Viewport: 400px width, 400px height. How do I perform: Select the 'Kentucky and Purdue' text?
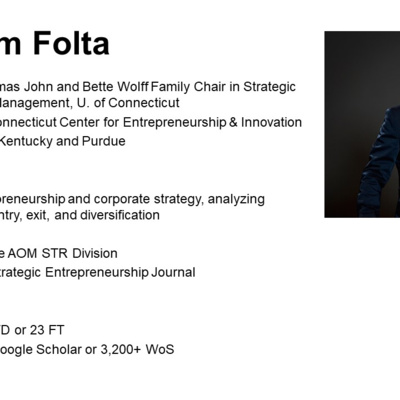point(62,141)
